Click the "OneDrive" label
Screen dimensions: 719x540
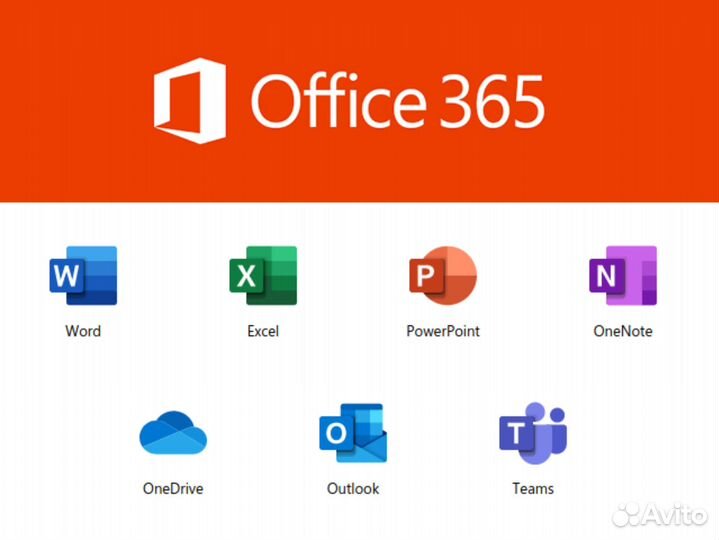173,488
